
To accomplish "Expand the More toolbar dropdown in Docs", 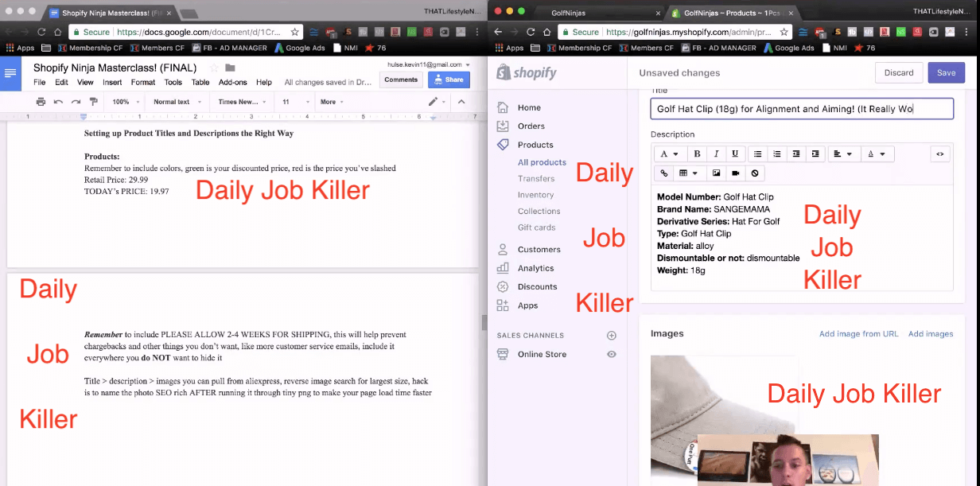I will coord(332,102).
